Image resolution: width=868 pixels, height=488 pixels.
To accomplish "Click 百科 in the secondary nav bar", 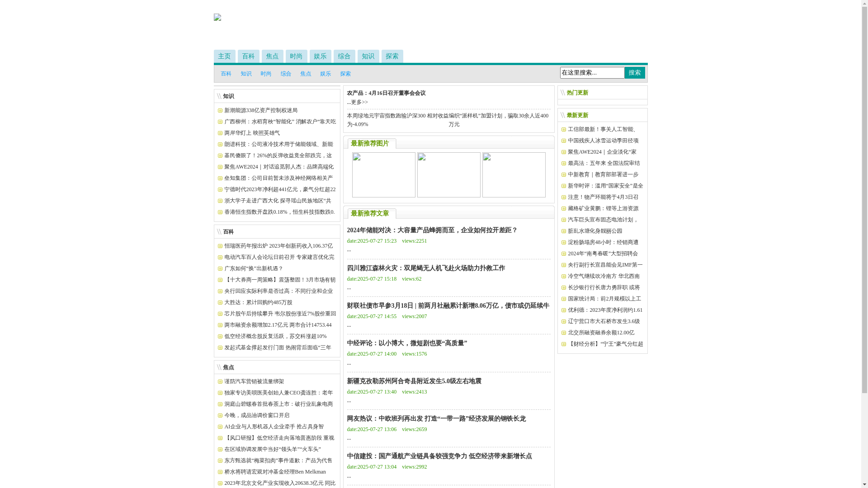I will tap(226, 74).
